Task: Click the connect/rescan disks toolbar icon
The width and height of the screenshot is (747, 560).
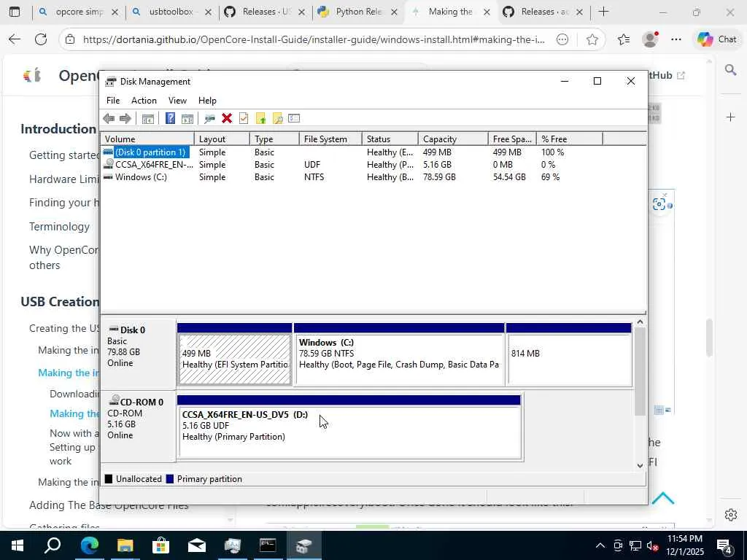Action: 209,119
